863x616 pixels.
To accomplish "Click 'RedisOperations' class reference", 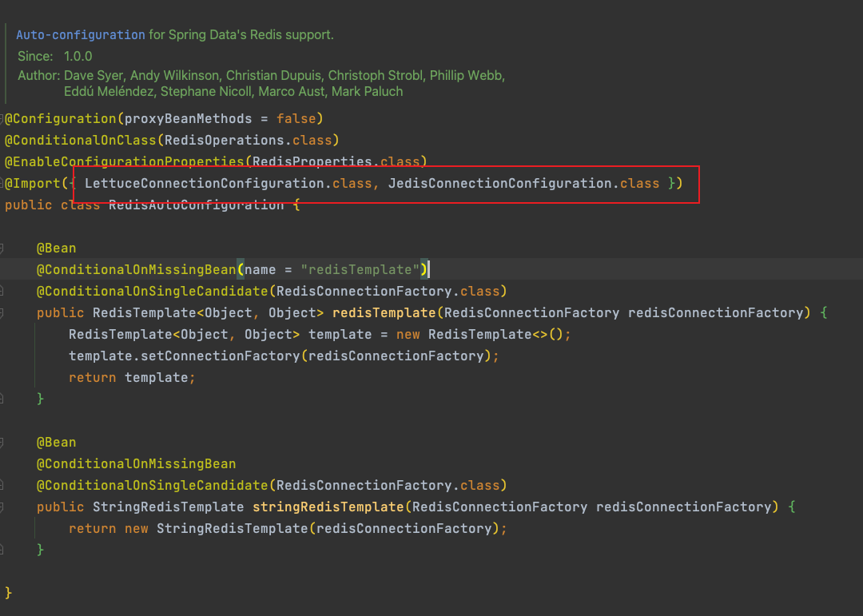I will (224, 140).
